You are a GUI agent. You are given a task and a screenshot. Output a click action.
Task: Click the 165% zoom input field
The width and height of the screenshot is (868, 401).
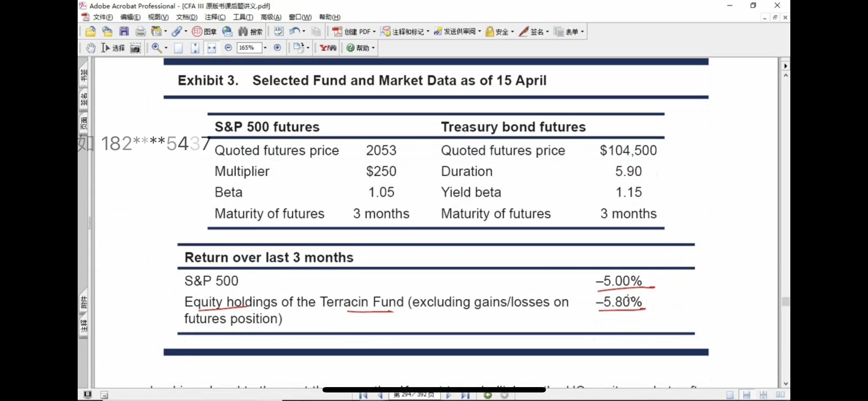[249, 48]
